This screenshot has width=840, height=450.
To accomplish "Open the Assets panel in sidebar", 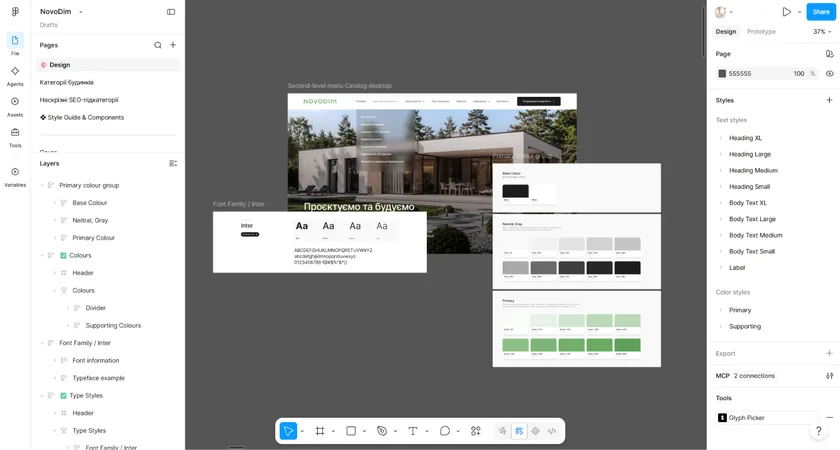I will [15, 106].
